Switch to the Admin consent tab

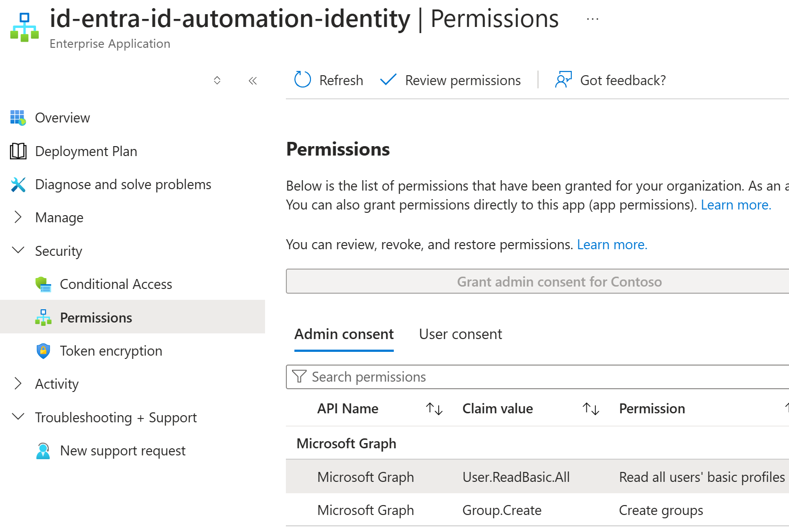click(344, 334)
